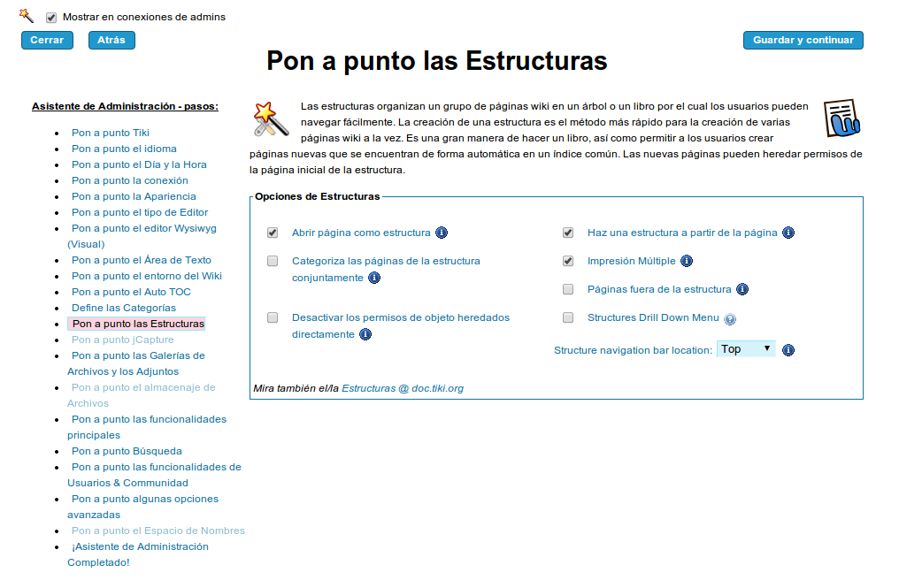Viewport: 899px width, 588px height.
Task: Click info icon for Desactivar los permisos heredados
Action: 365,335
